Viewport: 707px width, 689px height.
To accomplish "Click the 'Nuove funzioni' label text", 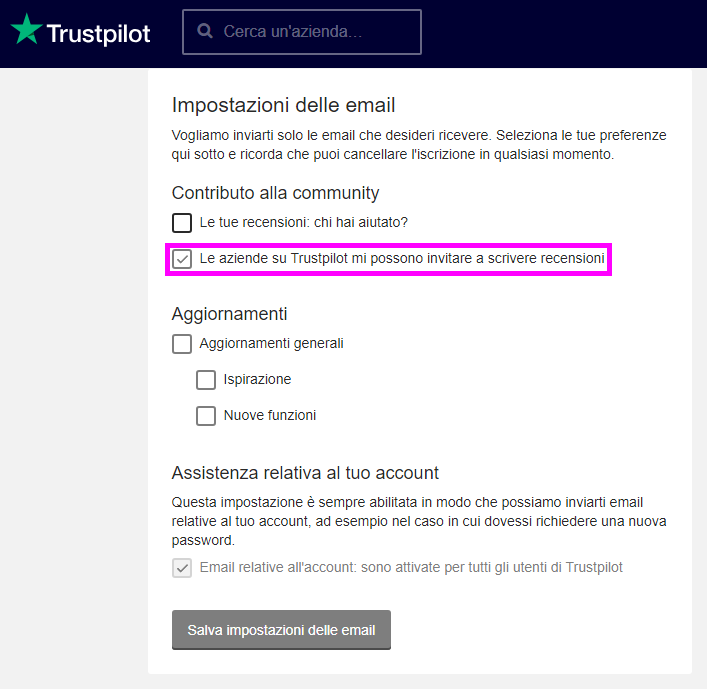I will 270,415.
